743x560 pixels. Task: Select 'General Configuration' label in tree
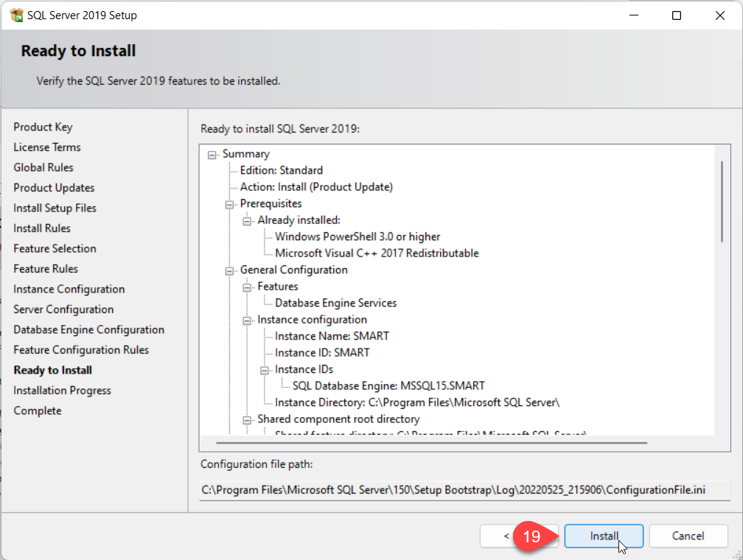point(294,270)
